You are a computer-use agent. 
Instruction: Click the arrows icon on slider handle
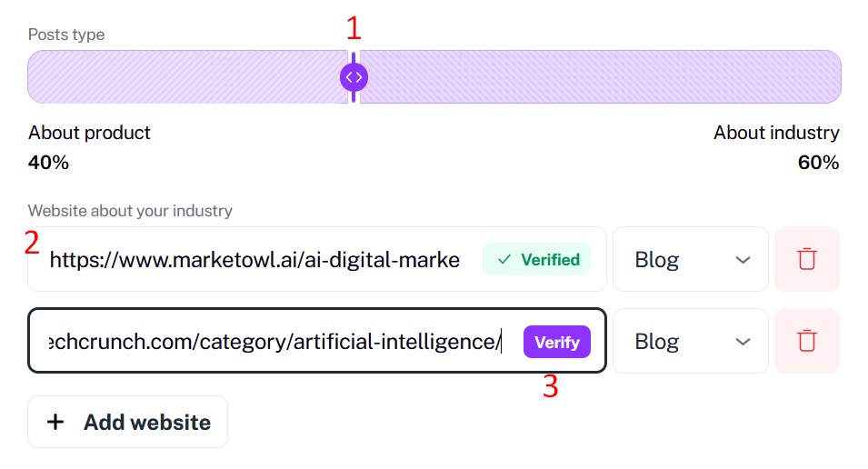pos(354,77)
